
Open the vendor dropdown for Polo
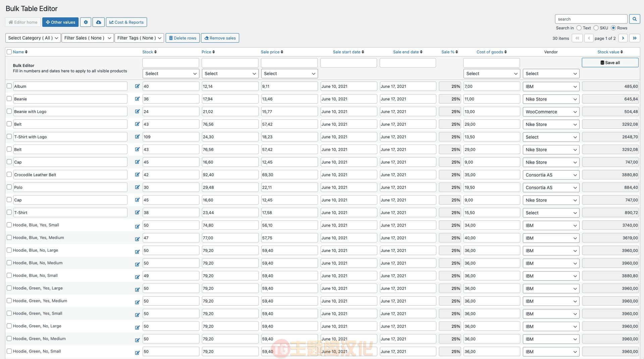pos(551,188)
